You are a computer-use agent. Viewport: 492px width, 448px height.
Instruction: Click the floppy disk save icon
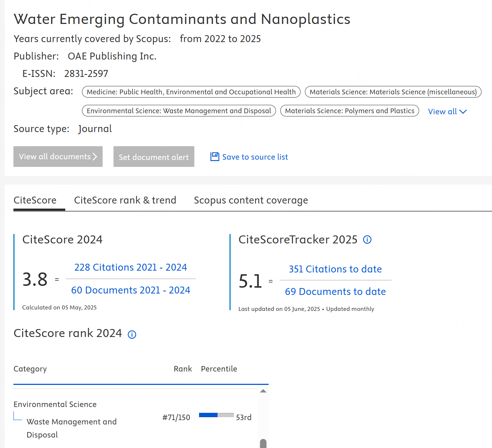click(x=215, y=157)
